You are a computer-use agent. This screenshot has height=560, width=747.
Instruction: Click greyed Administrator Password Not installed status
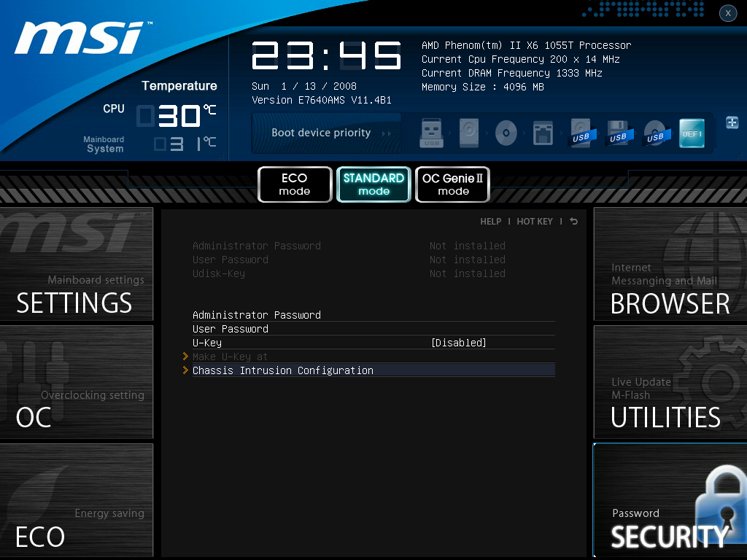pyautogui.click(x=468, y=246)
